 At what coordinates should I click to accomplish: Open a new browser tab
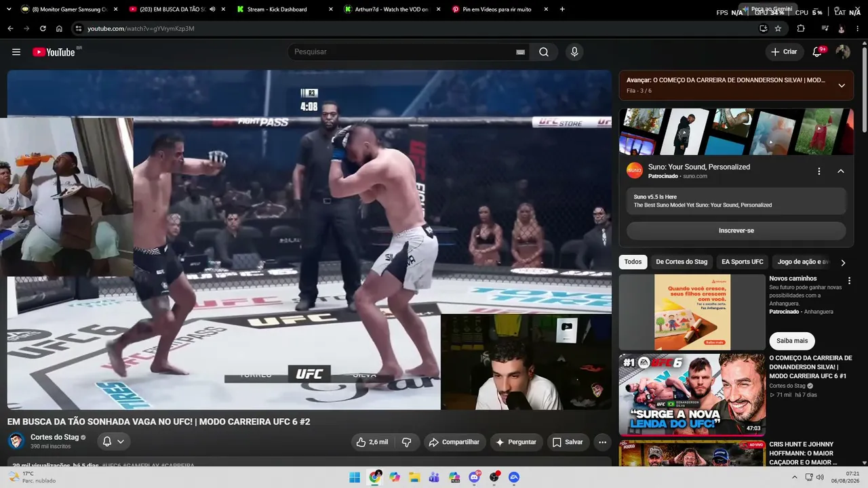coord(562,9)
